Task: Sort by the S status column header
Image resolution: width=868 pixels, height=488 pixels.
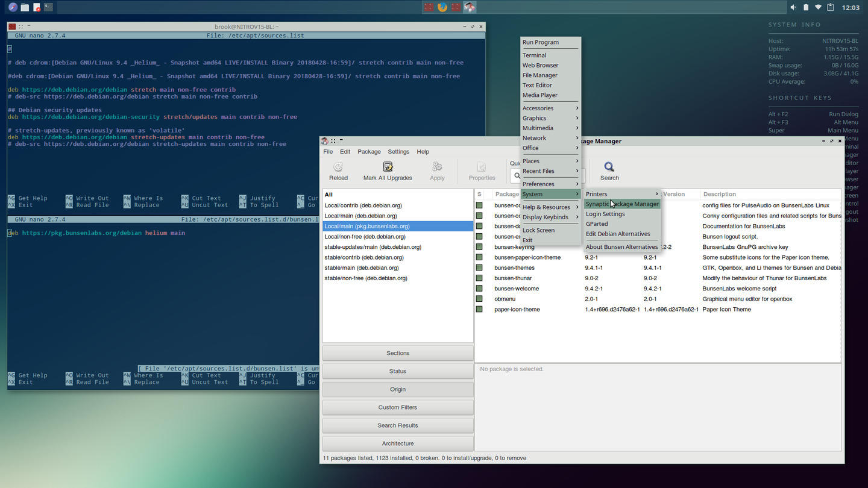Action: point(480,194)
